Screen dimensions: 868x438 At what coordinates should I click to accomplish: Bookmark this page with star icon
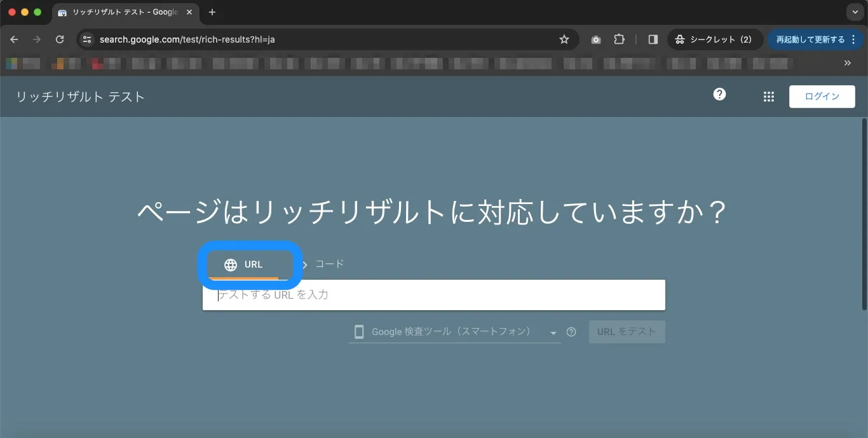pos(564,39)
